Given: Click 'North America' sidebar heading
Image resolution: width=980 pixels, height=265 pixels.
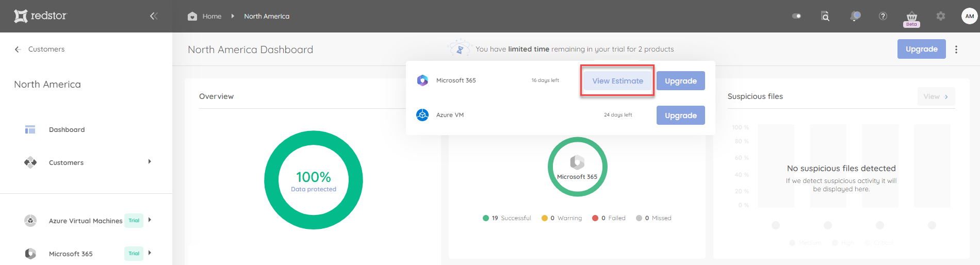Looking at the screenshot, I should pos(47,85).
